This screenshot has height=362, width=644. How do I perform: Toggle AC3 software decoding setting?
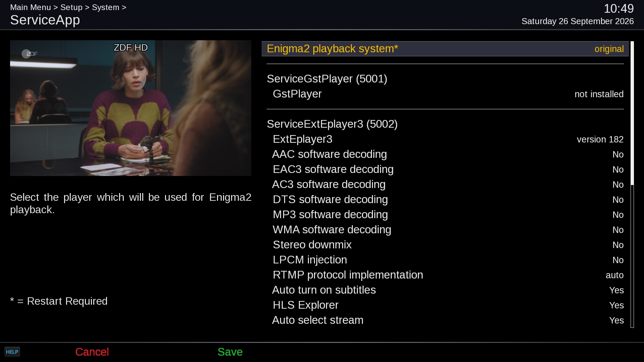[445, 184]
